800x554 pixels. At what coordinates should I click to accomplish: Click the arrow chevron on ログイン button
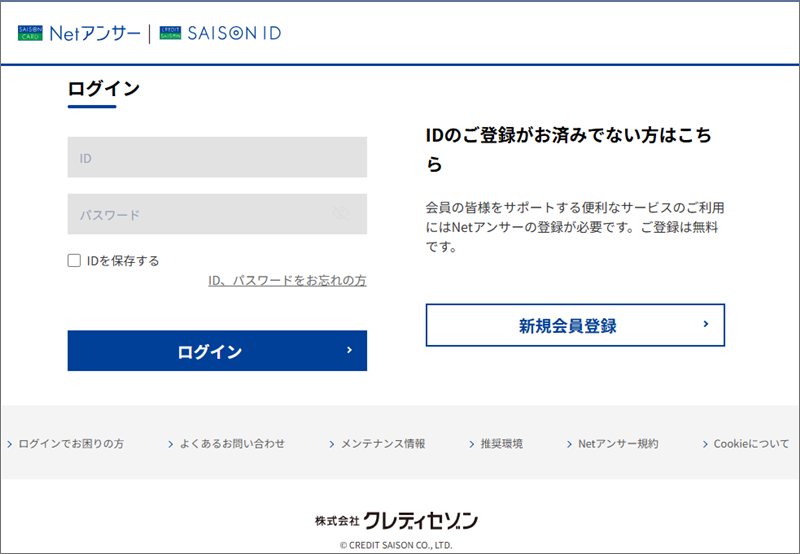point(349,350)
